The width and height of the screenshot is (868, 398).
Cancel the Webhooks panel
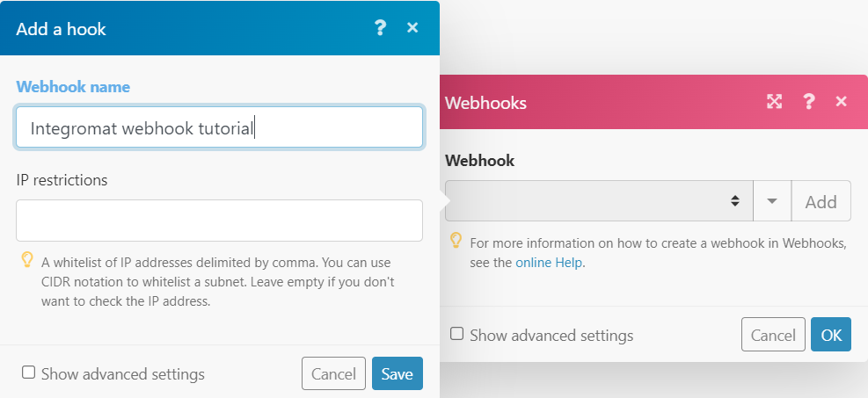click(x=773, y=335)
